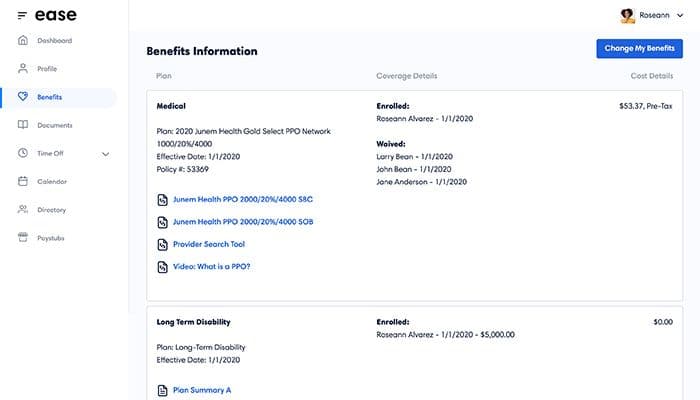700x400 pixels.
Task: Select Benefits in the sidebar menu
Action: [x=50, y=97]
